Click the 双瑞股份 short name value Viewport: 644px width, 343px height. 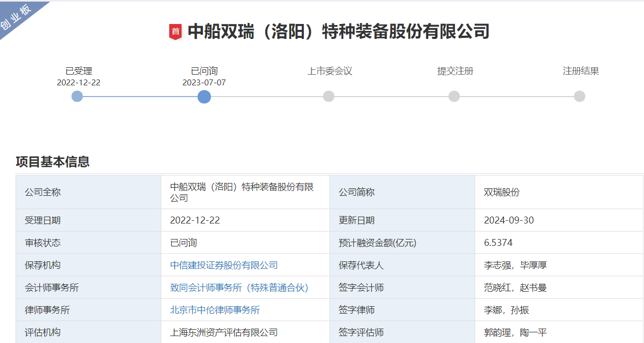click(x=502, y=192)
